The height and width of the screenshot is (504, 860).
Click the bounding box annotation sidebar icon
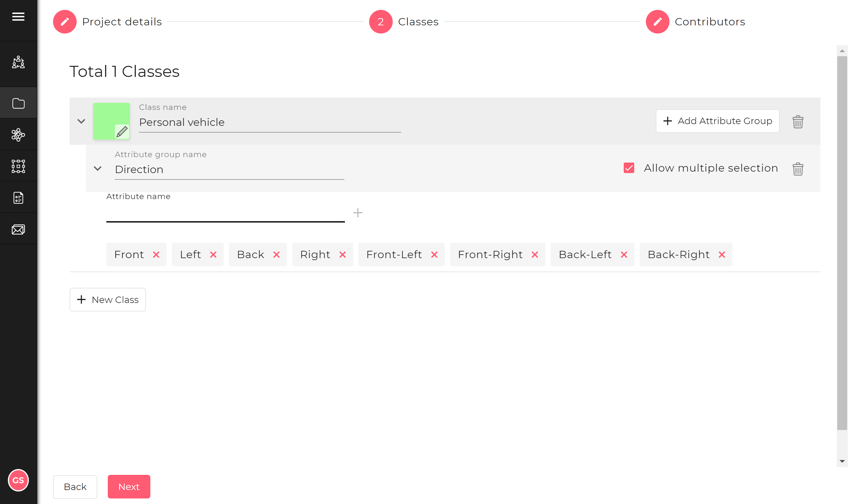tap(18, 166)
